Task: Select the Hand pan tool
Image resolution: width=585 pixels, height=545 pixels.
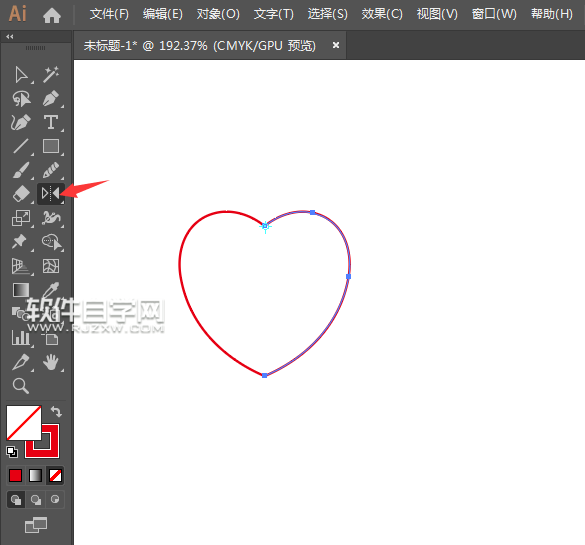Action: click(x=51, y=362)
